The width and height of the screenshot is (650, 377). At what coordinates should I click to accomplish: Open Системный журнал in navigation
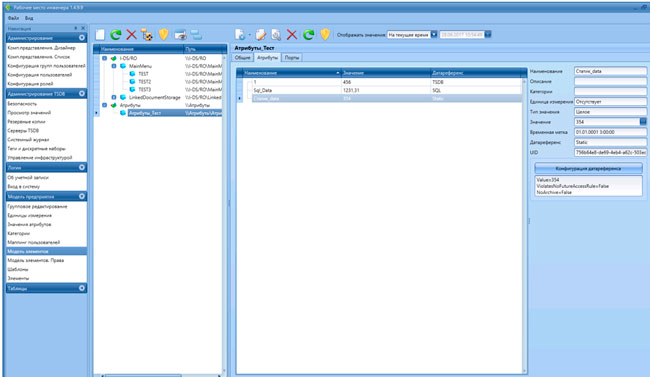click(28, 140)
